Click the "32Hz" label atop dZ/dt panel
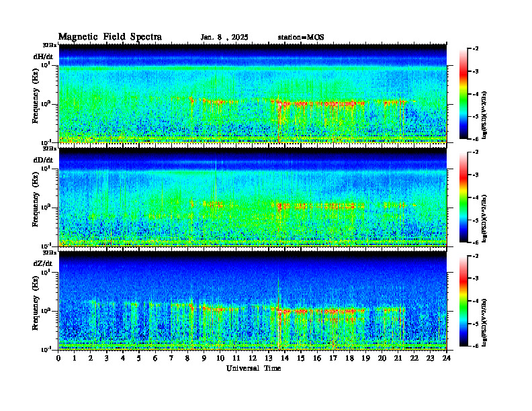532x411 pixels. click(50, 253)
